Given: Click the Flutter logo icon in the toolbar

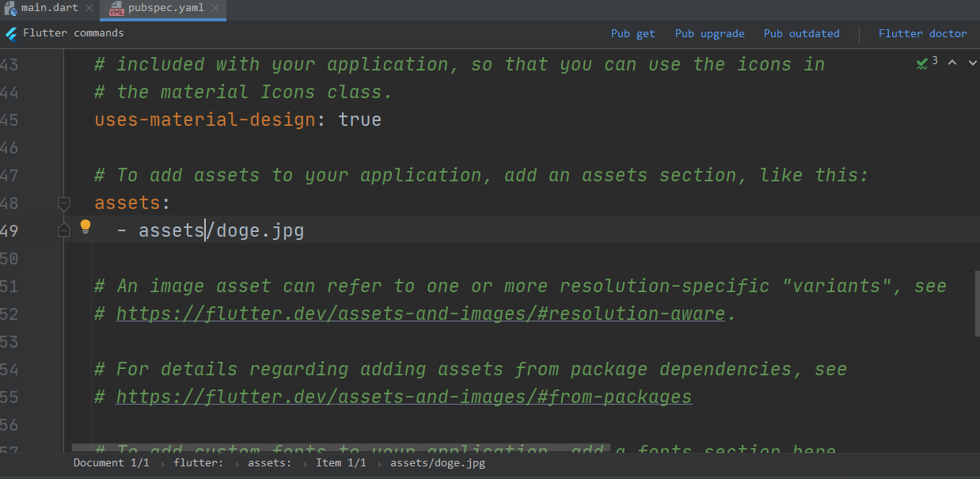Looking at the screenshot, I should pyautogui.click(x=10, y=33).
